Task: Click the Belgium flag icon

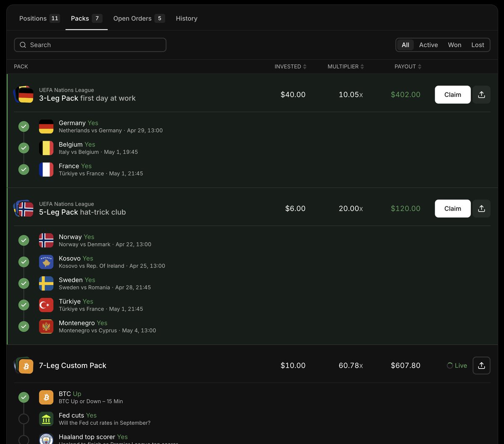Action: pos(46,148)
